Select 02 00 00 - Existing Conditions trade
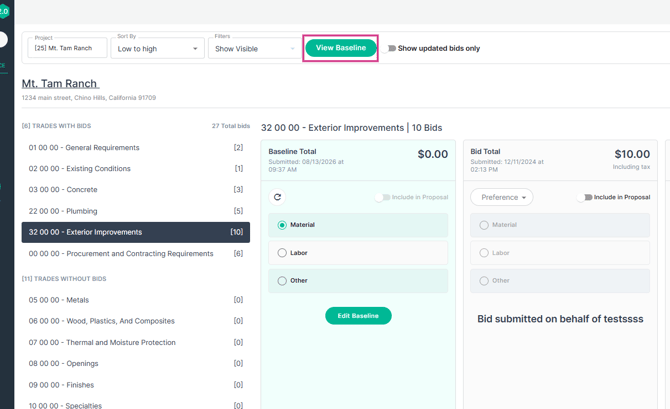670x409 pixels. coord(136,168)
